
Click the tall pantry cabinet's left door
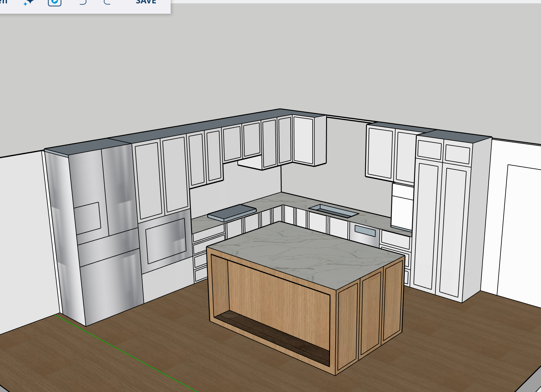tap(426, 226)
